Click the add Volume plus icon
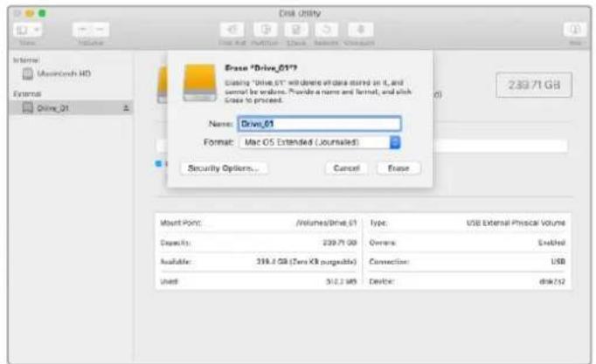This screenshot has height=364, width=596. [82, 30]
